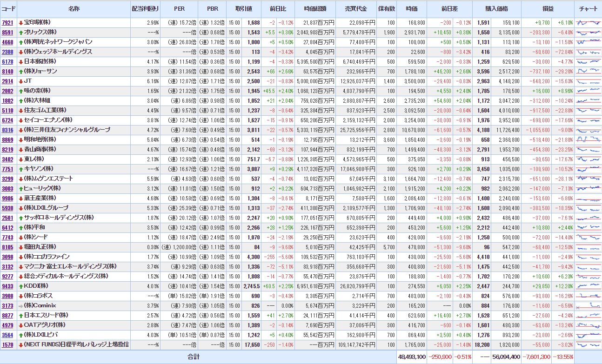The image size is (602, 364).
Task: Click the green up arrow beside KDDI(株)
Action: point(21,286)
